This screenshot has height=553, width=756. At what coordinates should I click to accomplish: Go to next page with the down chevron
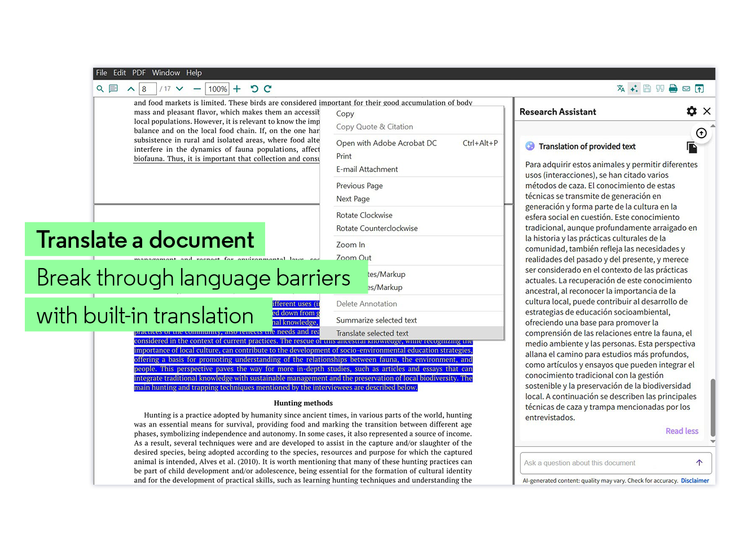coord(179,89)
